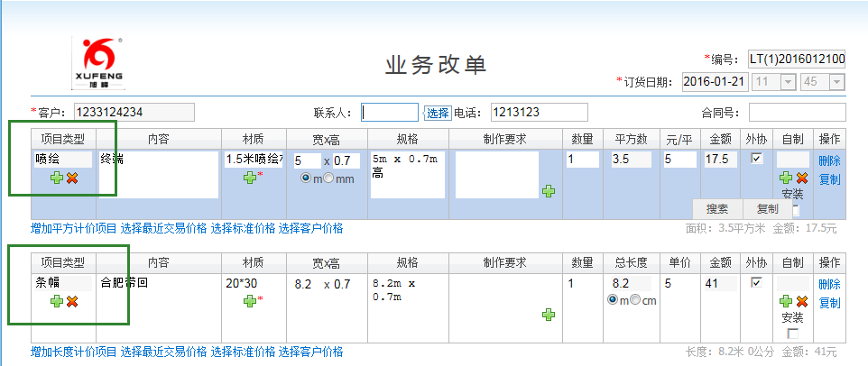This screenshot has height=366, width=868.
Task: Click the 合同号 input field
Action: (797, 113)
